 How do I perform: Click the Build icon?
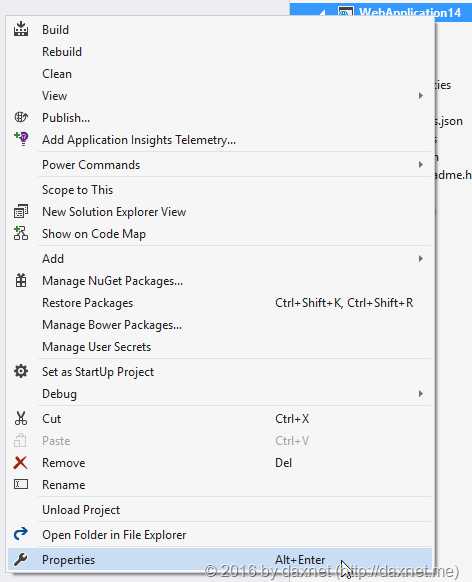(x=21, y=29)
